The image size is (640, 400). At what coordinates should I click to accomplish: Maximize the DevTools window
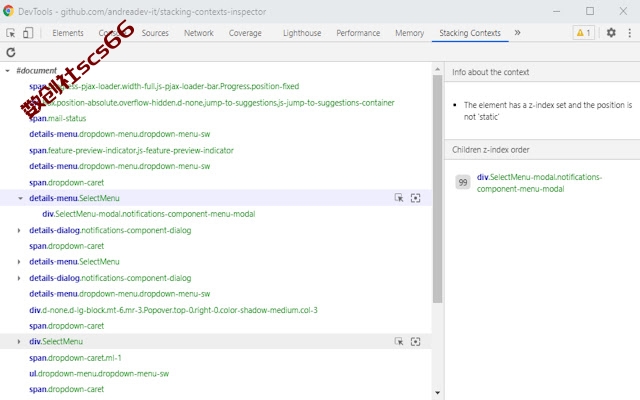(x=590, y=11)
